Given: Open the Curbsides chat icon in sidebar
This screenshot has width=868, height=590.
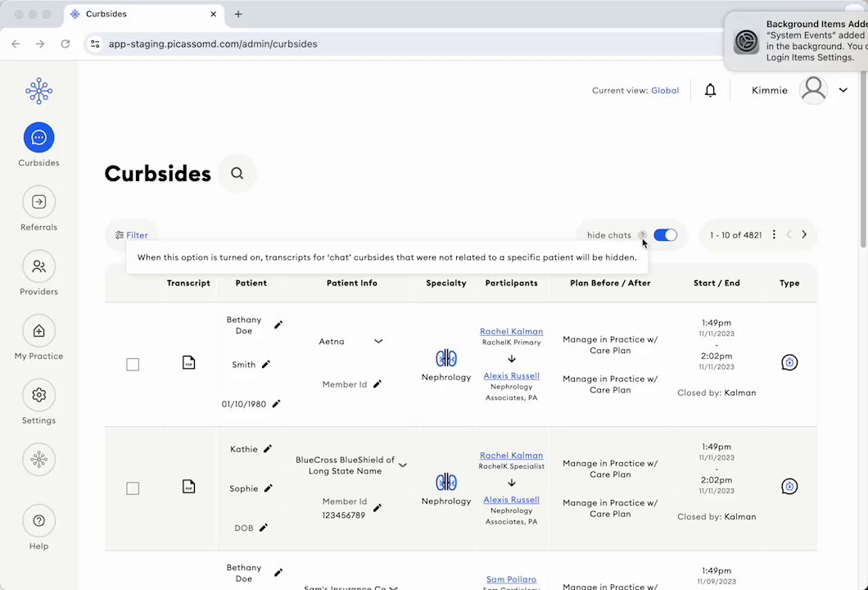Looking at the screenshot, I should coord(38,138).
